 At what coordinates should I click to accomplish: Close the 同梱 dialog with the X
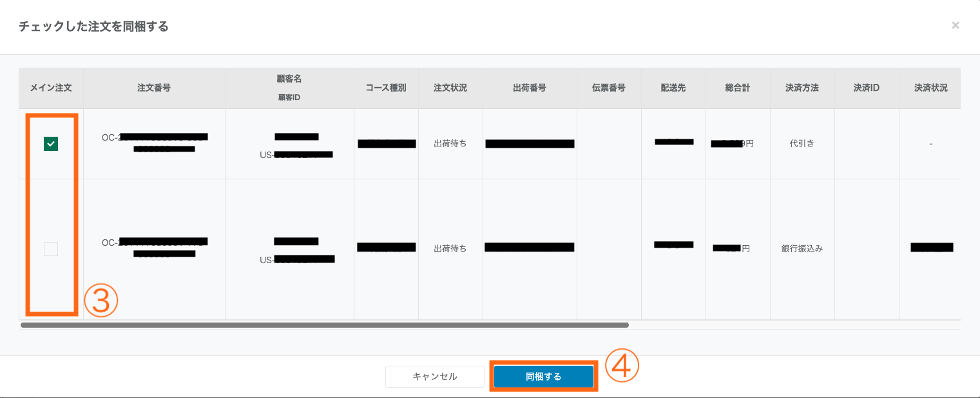pos(956,26)
